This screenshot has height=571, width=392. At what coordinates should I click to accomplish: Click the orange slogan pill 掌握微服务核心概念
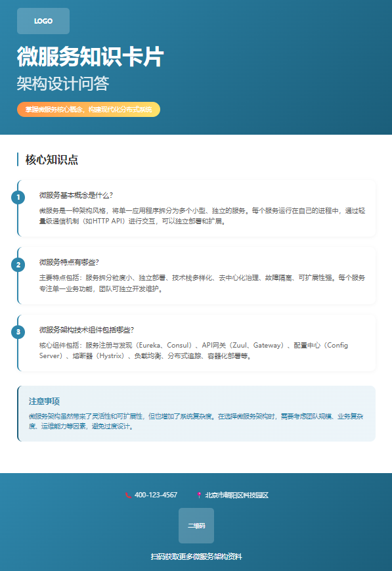coord(89,109)
